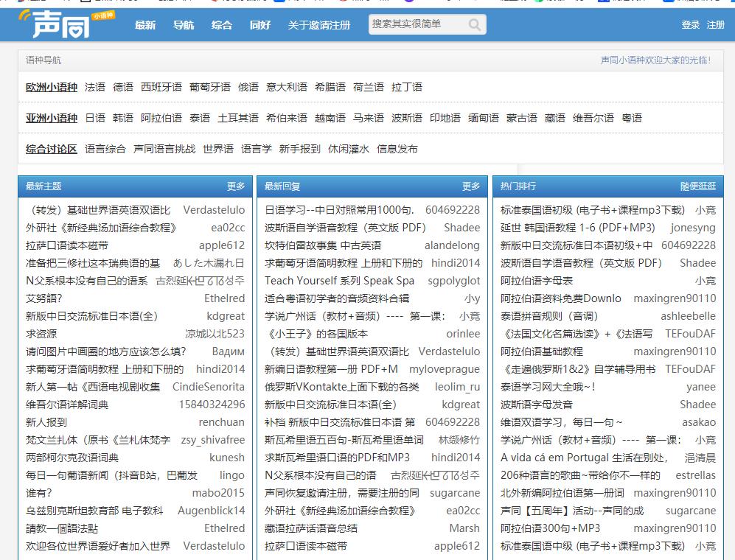The height and width of the screenshot is (560, 735).
Task: Open the 世界语 Esperanto forum
Action: pyautogui.click(x=219, y=147)
